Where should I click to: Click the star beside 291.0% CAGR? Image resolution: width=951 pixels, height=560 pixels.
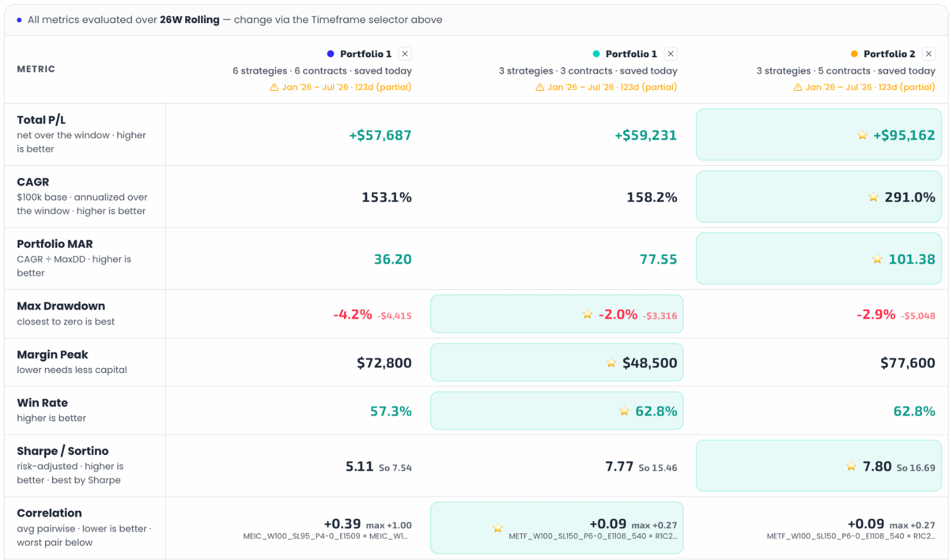pos(874,197)
